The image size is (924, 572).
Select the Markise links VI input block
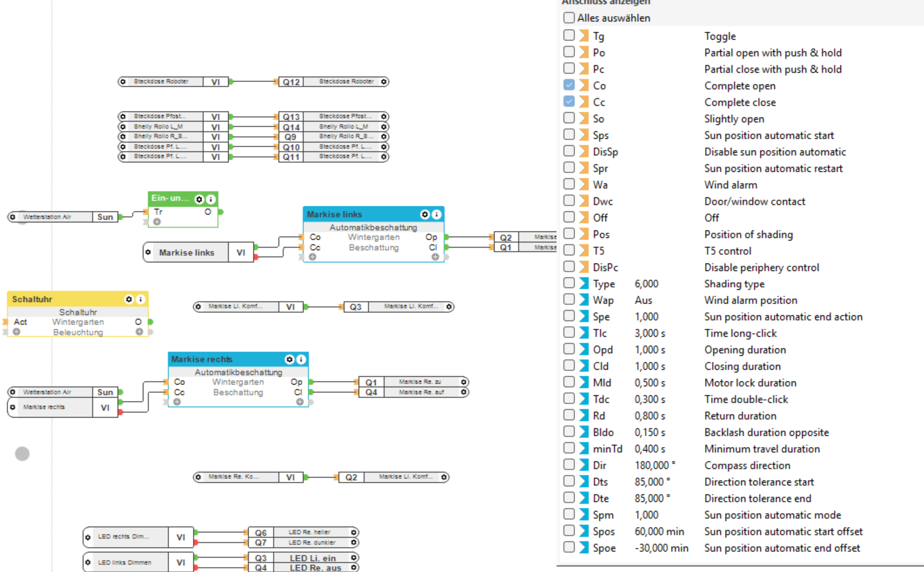tap(186, 252)
